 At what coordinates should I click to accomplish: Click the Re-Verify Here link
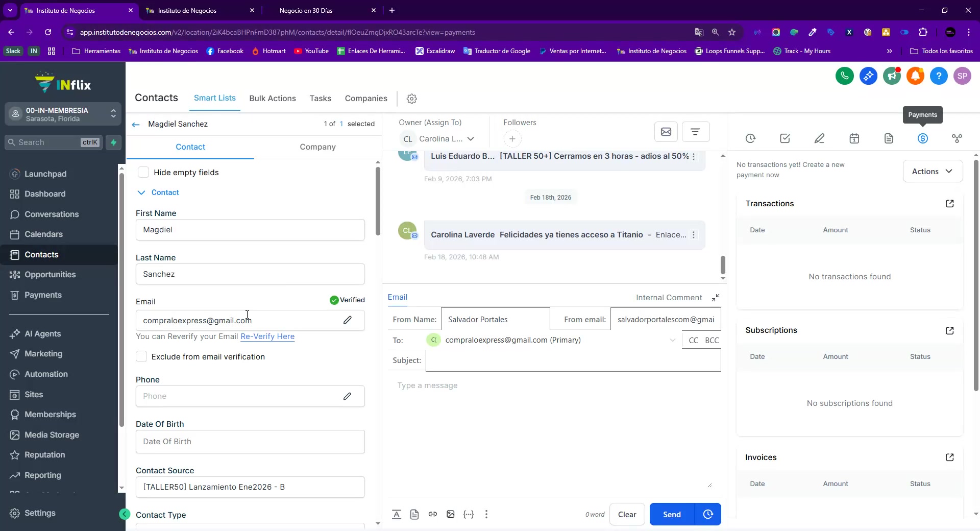point(267,336)
